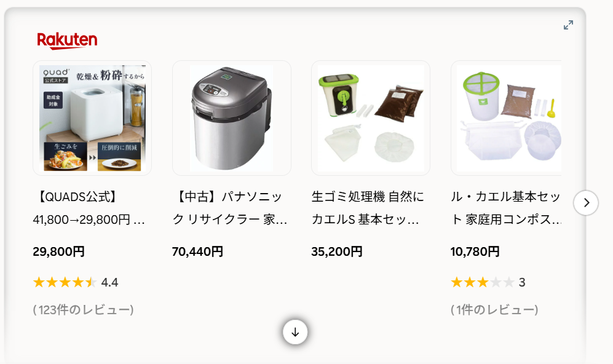
Task: Click the 3 star rating
Action: (488, 282)
